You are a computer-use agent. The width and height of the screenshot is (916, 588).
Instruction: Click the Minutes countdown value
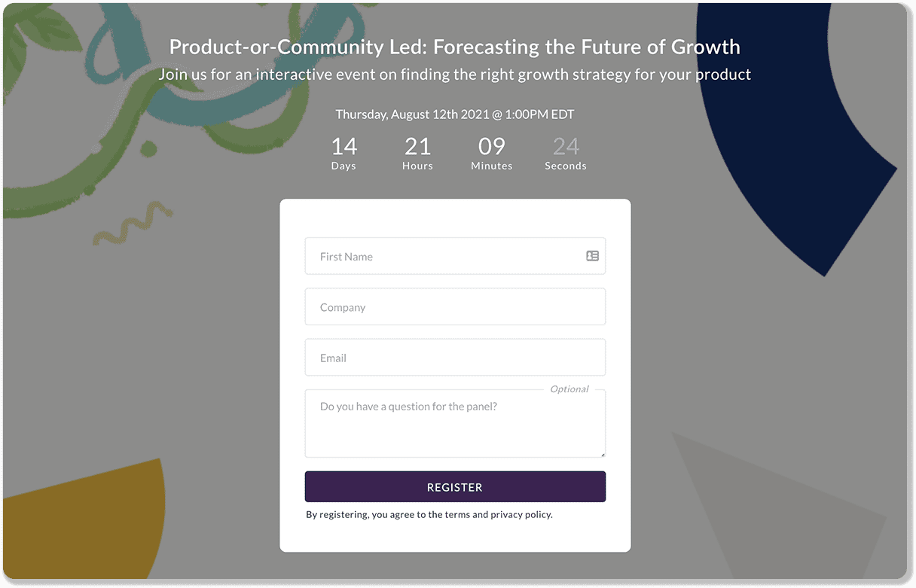(491, 146)
